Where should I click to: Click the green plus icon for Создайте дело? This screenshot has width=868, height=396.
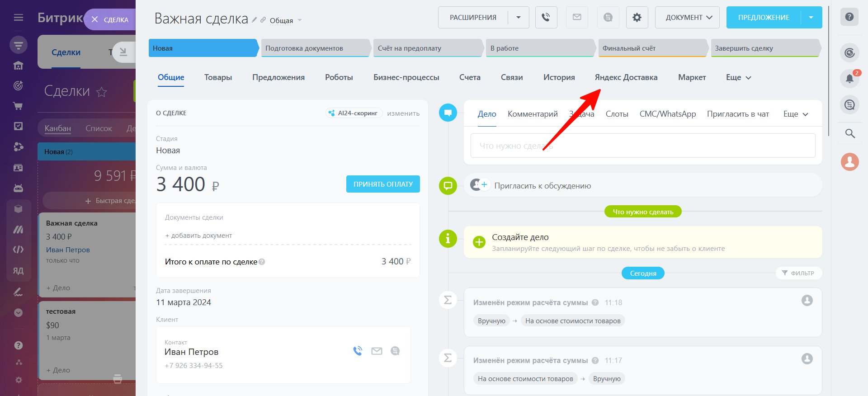click(x=479, y=242)
